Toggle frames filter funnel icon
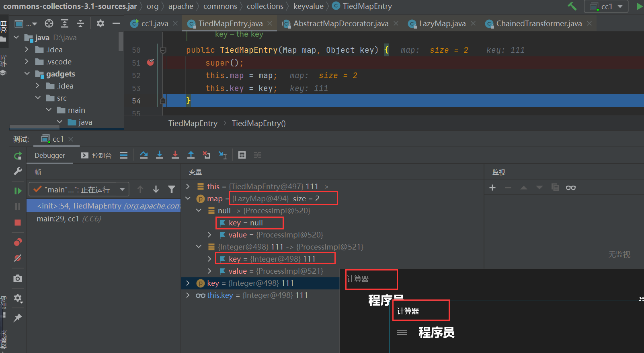The image size is (644, 353). click(172, 189)
